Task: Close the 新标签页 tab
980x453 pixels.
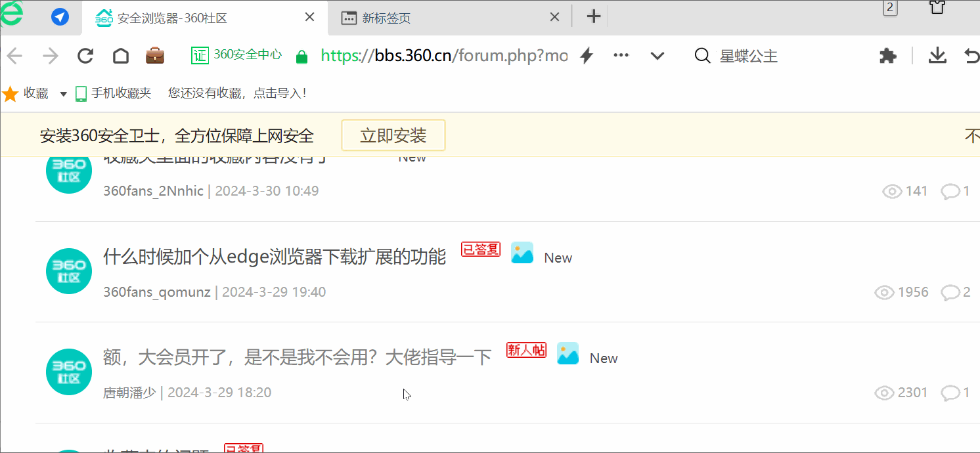Action: [554, 18]
